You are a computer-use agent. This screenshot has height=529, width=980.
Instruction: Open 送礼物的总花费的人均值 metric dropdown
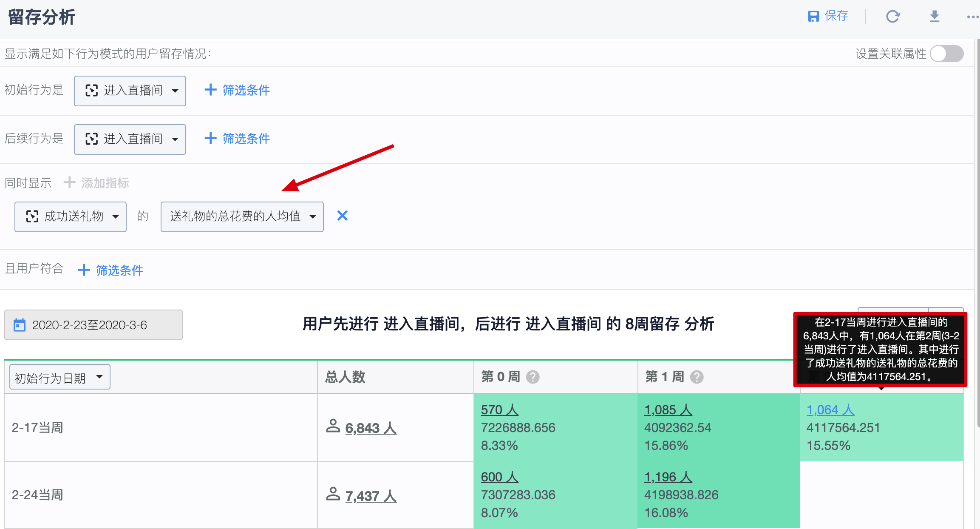[x=242, y=216]
